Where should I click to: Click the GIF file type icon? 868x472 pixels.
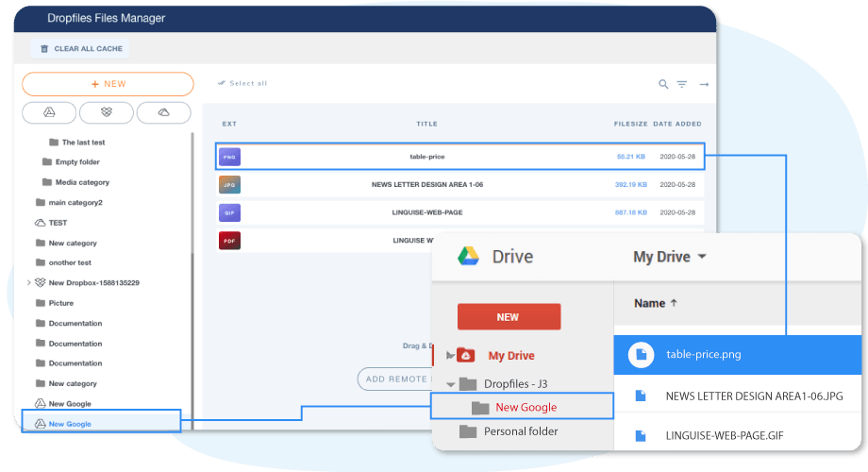coord(228,212)
